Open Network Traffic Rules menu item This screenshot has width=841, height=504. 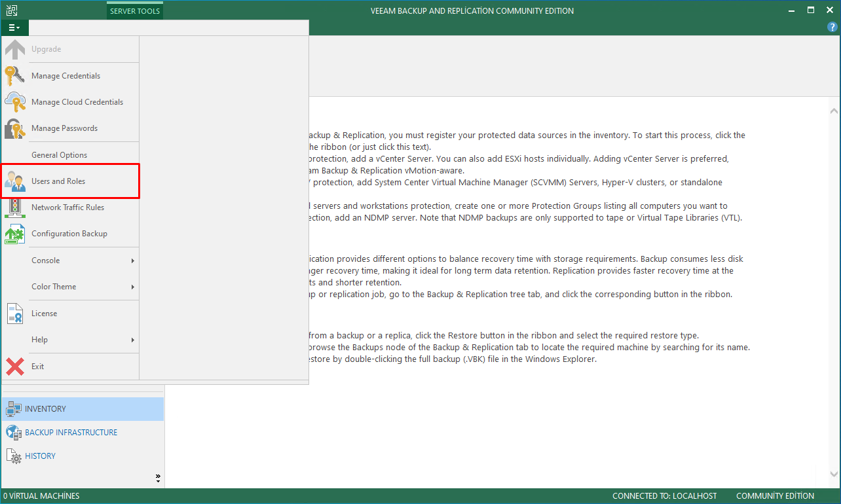tap(71, 207)
